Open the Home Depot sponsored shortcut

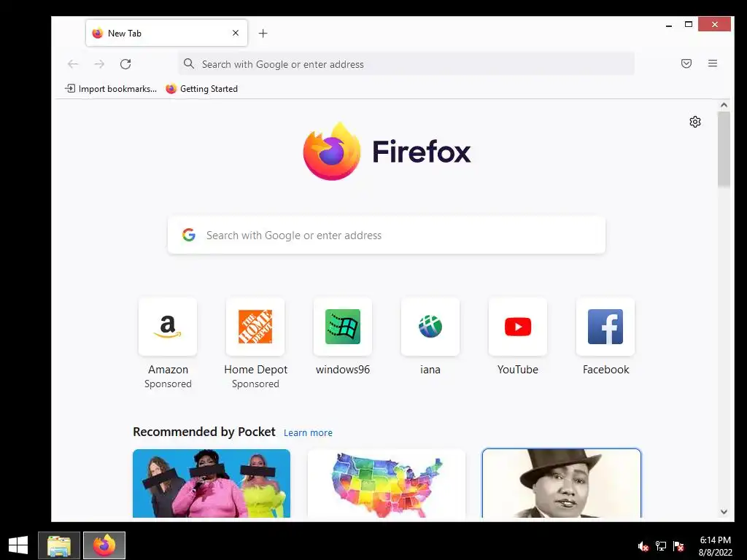(x=255, y=343)
